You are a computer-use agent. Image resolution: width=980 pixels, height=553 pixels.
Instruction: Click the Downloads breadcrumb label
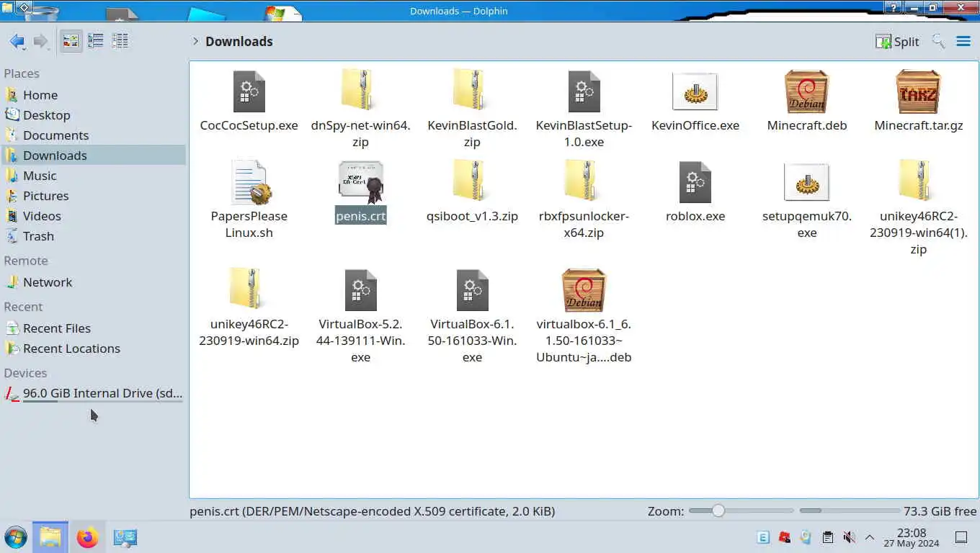click(x=239, y=41)
